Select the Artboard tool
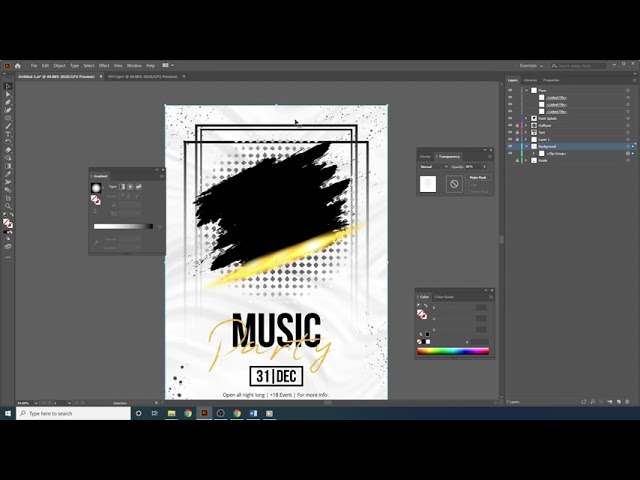 click(8, 198)
